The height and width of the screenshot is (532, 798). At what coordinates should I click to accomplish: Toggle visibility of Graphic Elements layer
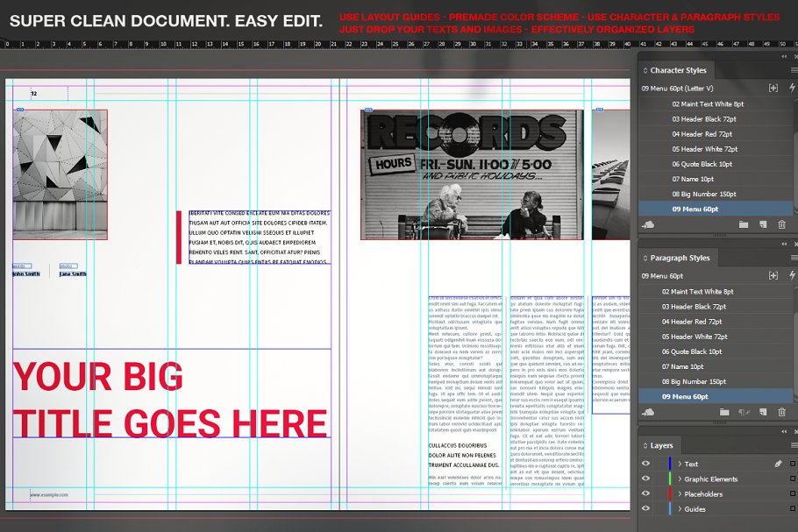646,479
